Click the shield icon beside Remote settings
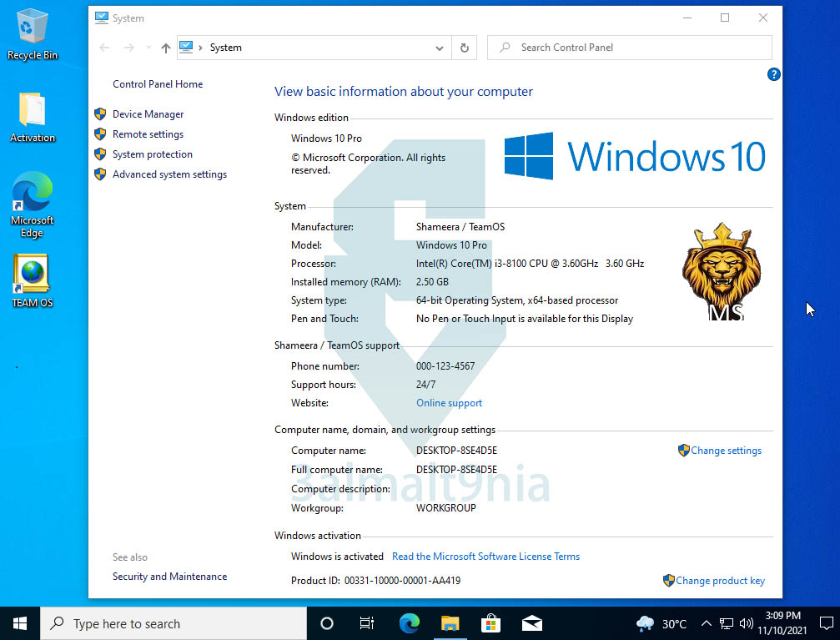The height and width of the screenshot is (640, 840). coord(100,134)
